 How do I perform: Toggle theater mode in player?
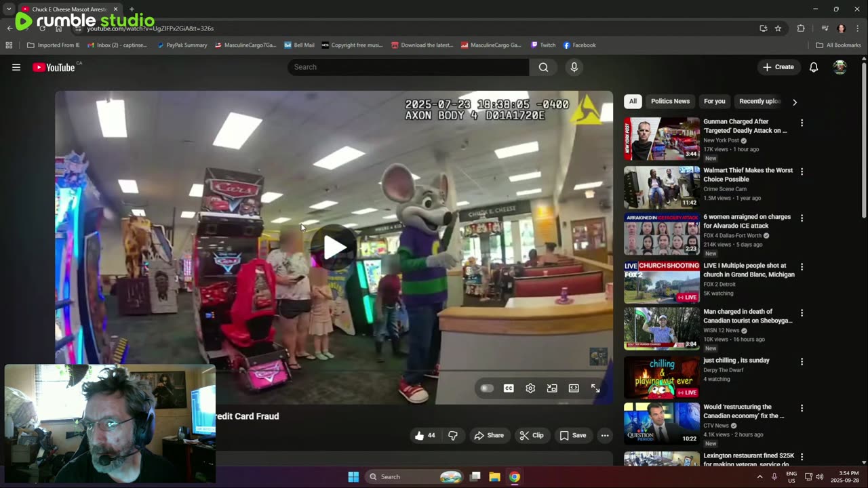[574, 388]
